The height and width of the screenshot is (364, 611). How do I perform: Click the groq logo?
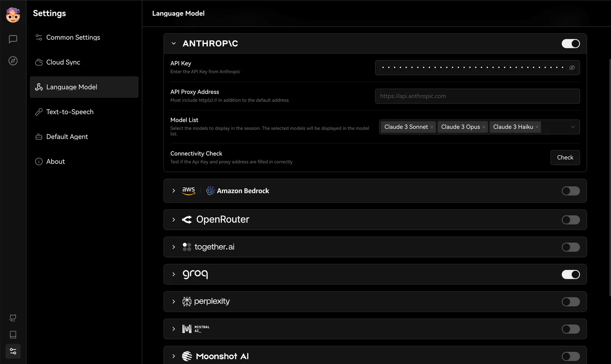[195, 274]
